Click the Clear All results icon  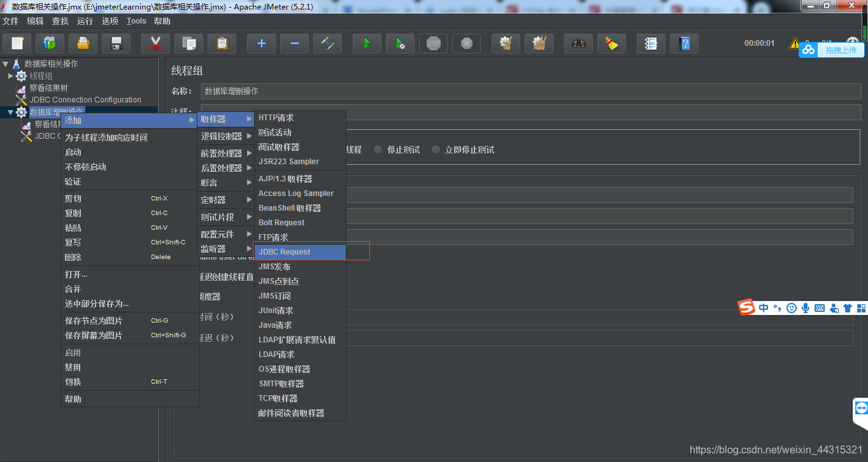click(x=539, y=43)
